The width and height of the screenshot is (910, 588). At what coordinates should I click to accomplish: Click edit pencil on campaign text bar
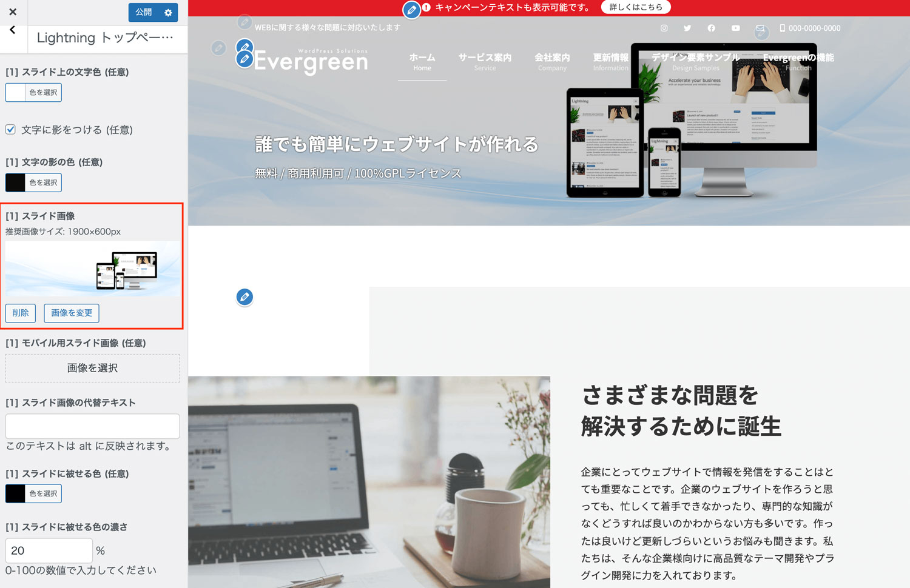point(411,10)
